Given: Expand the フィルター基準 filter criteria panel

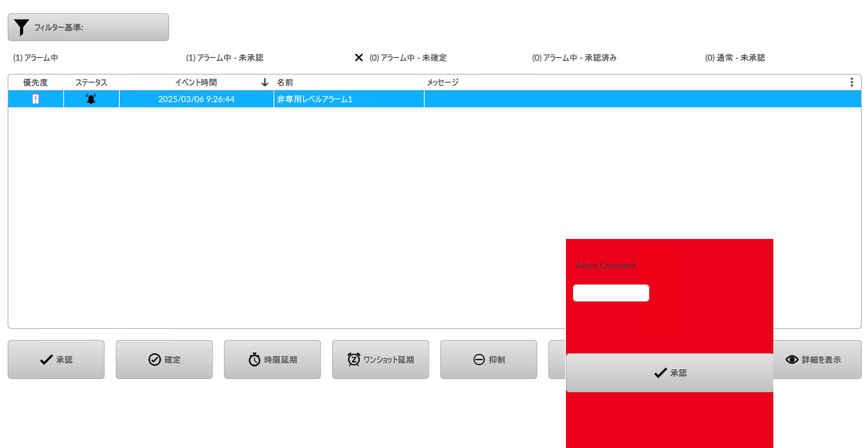Looking at the screenshot, I should coord(88,27).
